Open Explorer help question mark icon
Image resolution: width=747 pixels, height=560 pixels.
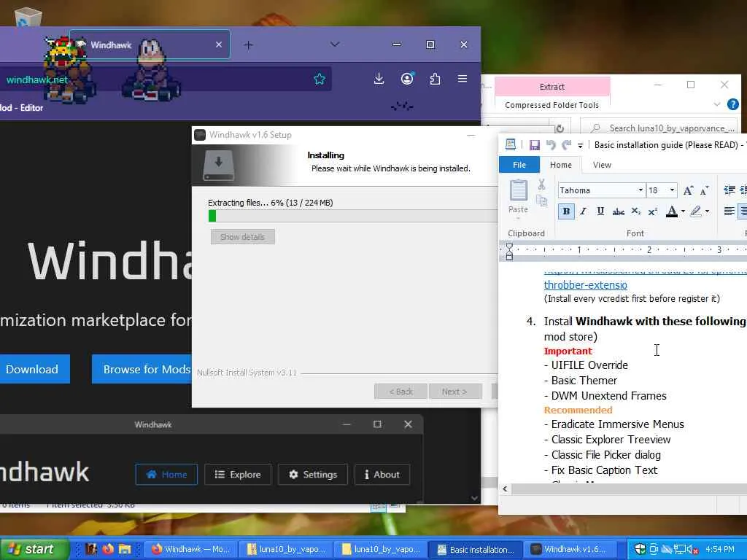[733, 104]
